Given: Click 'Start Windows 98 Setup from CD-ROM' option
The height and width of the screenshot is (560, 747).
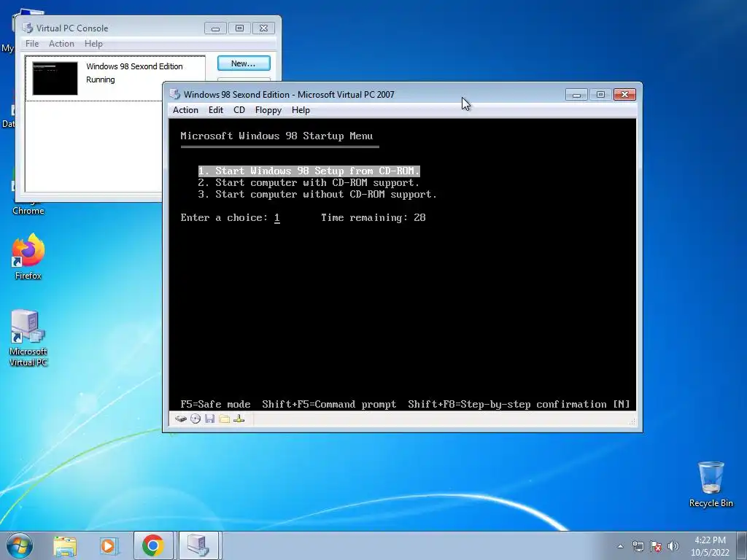Looking at the screenshot, I should pyautogui.click(x=309, y=171).
